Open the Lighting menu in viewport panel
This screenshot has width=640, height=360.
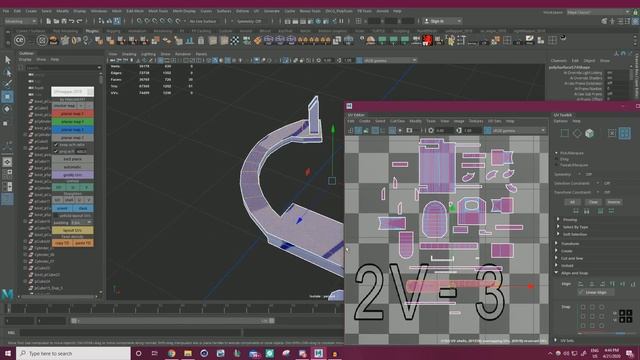pos(148,54)
